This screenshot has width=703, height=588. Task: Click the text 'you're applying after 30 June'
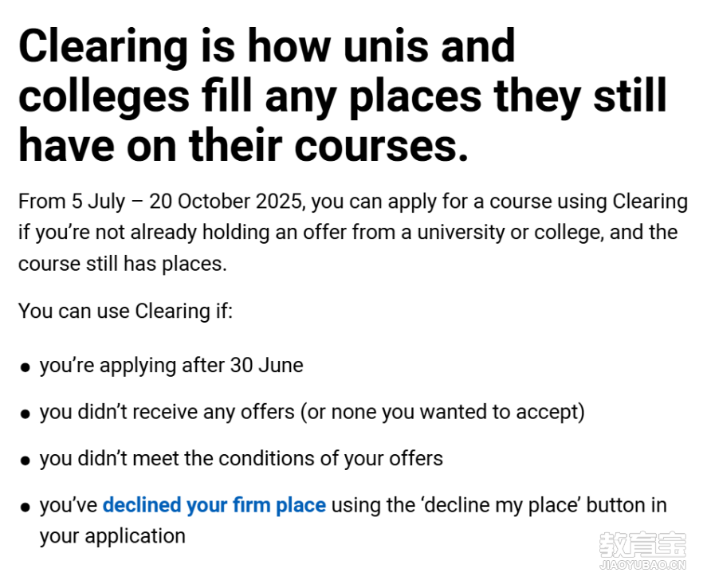pyautogui.click(x=171, y=366)
